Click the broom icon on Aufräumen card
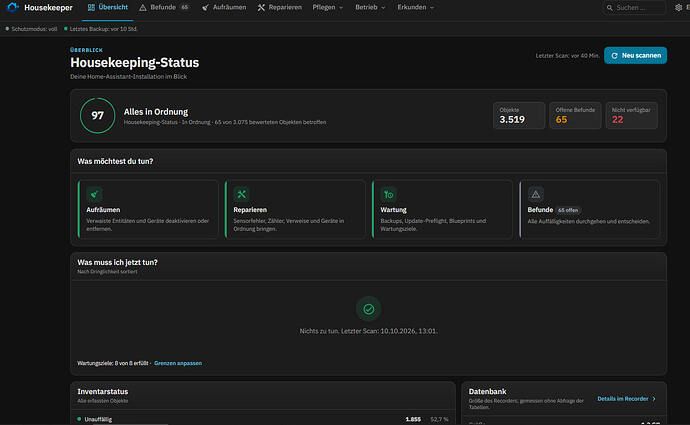This screenshot has width=690, height=425. tap(94, 194)
